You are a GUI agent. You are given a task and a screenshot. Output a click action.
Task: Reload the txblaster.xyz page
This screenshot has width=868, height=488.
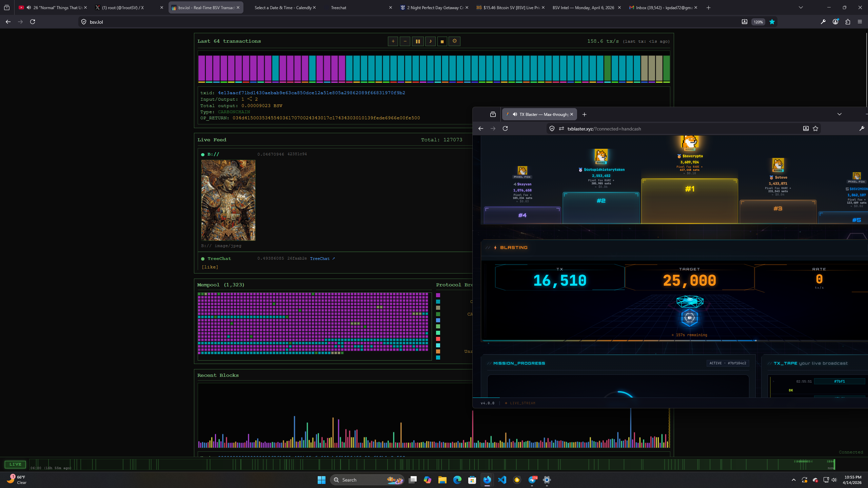coord(505,128)
